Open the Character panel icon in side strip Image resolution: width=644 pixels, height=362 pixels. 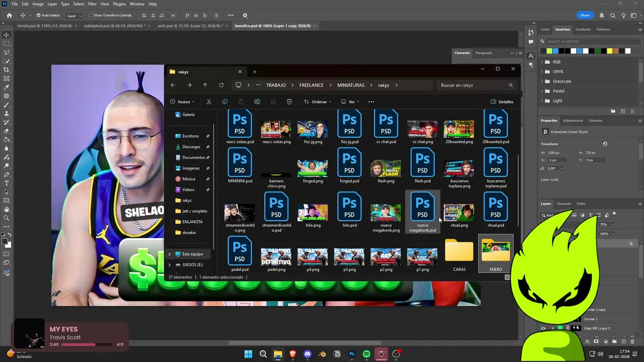531,56
